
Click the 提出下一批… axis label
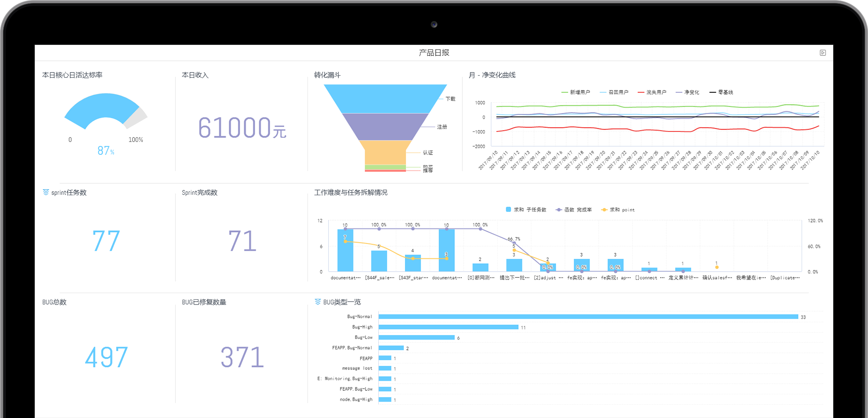pyautogui.click(x=514, y=278)
